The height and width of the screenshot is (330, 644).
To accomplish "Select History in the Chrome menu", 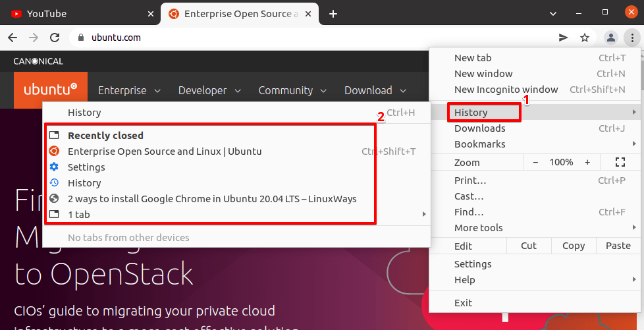I will (535, 112).
